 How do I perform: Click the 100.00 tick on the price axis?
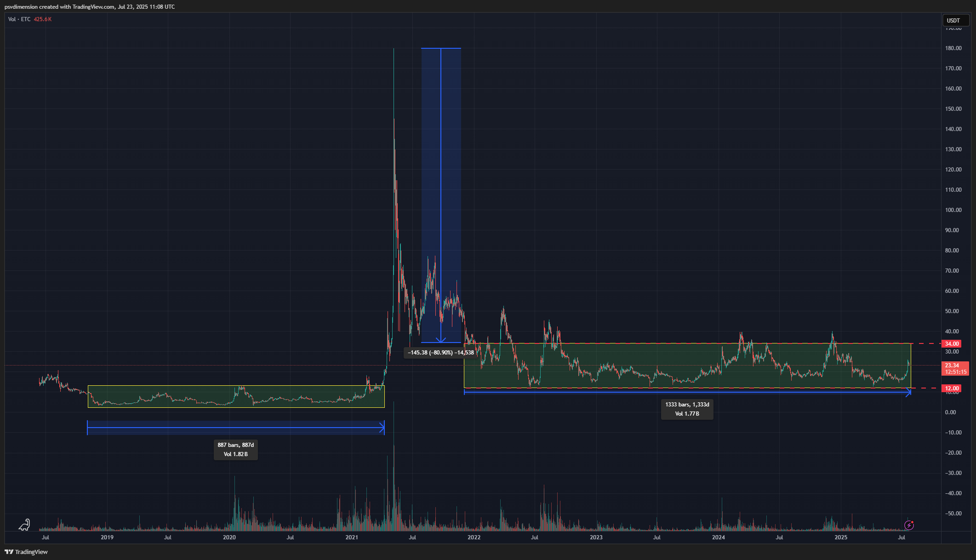[x=953, y=210]
